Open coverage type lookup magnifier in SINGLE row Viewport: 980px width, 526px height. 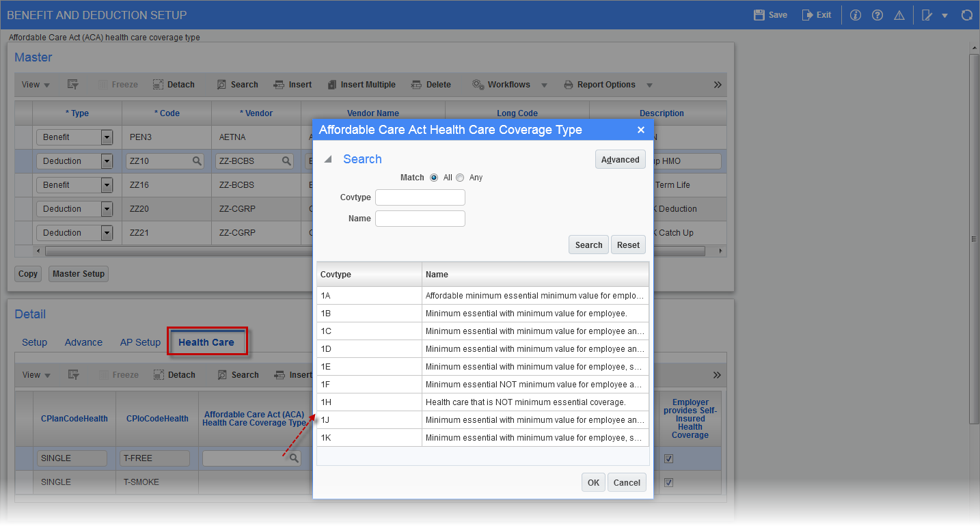(294, 458)
